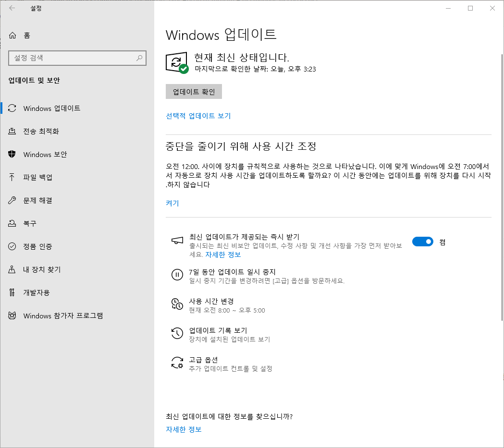Click the gear-sync icon for 고급 옵션
Image resolution: width=504 pixels, height=448 pixels.
coord(177,363)
